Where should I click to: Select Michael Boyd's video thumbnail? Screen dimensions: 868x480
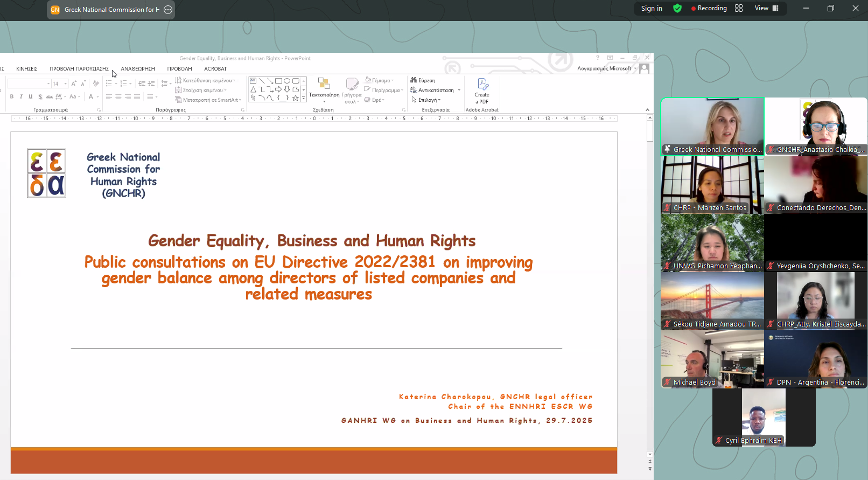pyautogui.click(x=712, y=359)
